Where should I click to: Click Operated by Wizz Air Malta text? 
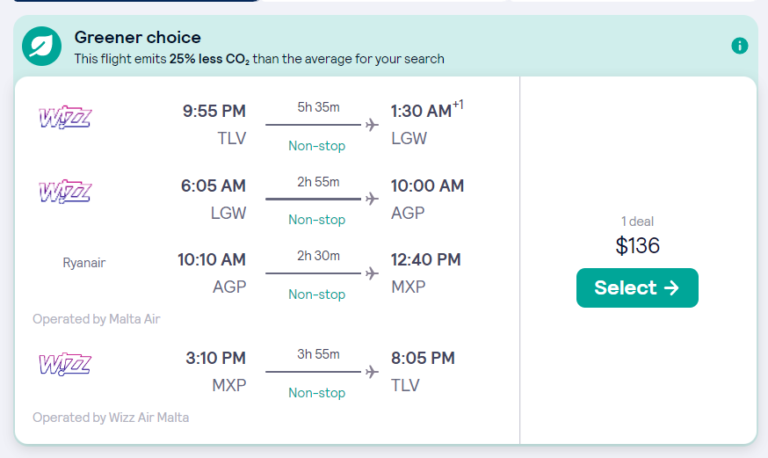[x=111, y=417]
